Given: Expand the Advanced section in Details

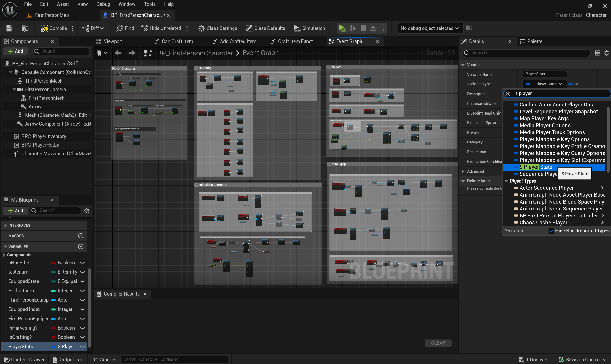Looking at the screenshot, I should pos(463,171).
